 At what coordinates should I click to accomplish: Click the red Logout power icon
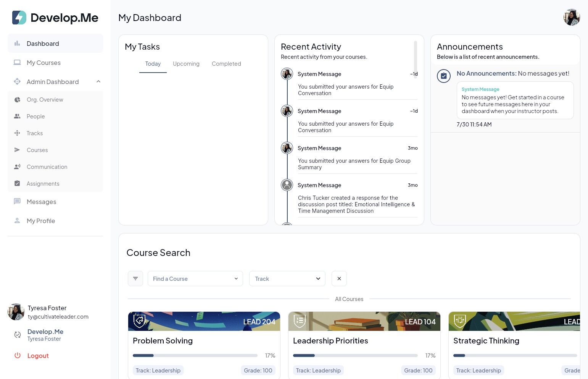[x=18, y=356]
